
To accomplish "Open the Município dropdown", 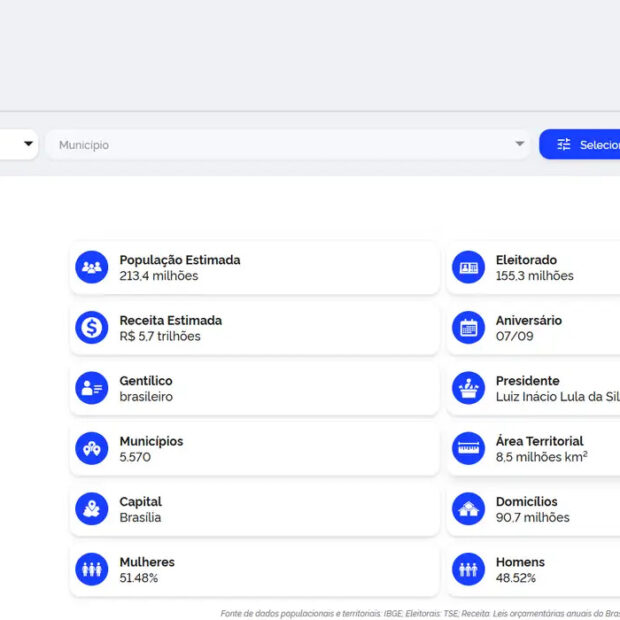I will (x=280, y=145).
